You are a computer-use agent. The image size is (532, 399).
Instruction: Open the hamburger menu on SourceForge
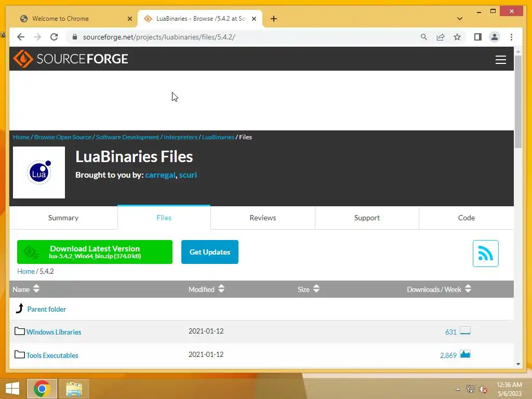[500, 59]
